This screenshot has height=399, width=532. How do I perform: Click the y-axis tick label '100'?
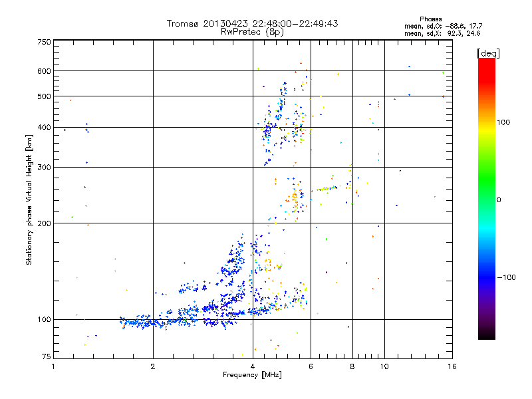pos(44,319)
